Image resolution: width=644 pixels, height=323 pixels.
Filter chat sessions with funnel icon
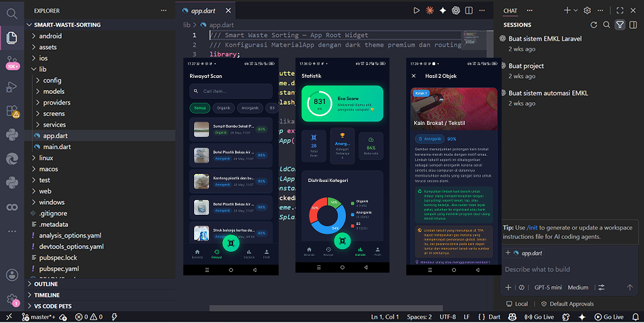click(x=620, y=25)
